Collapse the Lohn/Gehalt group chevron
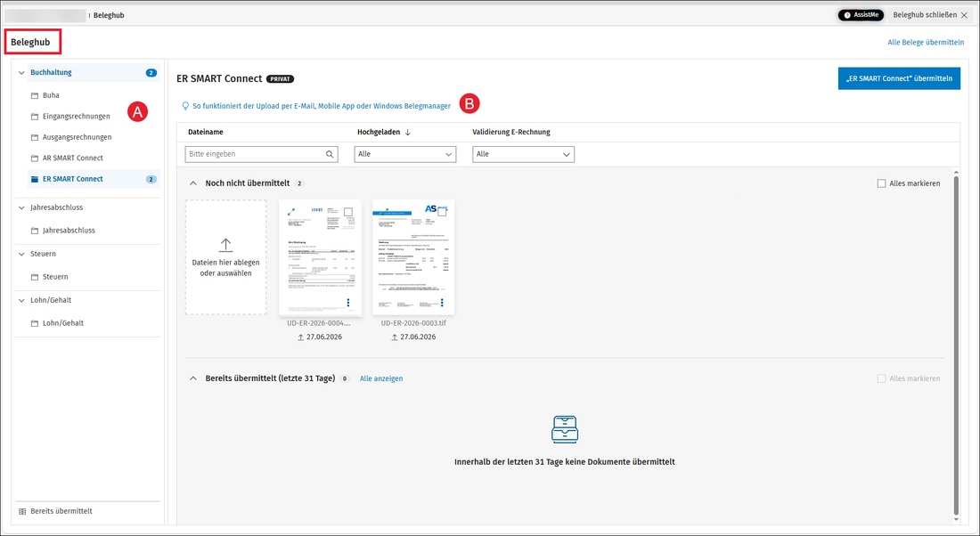Viewport: 980px width, 536px height. click(21, 300)
